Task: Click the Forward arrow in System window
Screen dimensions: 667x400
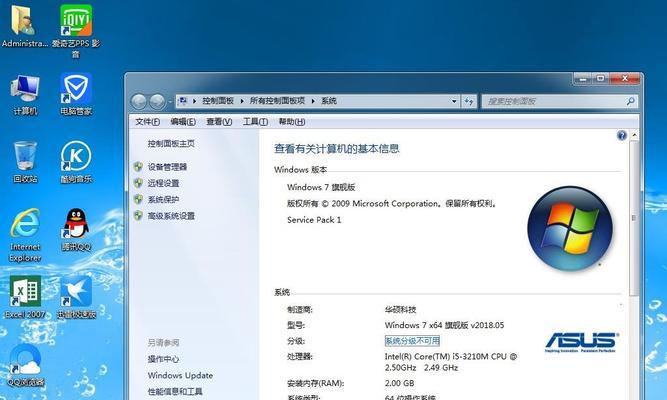Action: [x=157, y=101]
